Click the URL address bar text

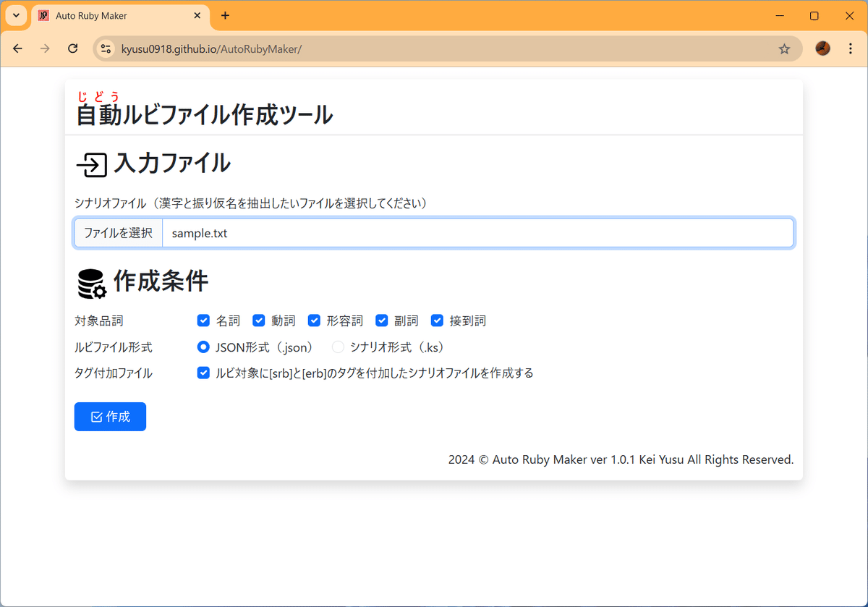(x=211, y=48)
